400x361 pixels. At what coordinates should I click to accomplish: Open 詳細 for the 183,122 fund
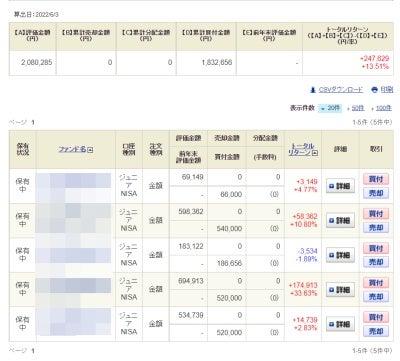click(x=340, y=255)
